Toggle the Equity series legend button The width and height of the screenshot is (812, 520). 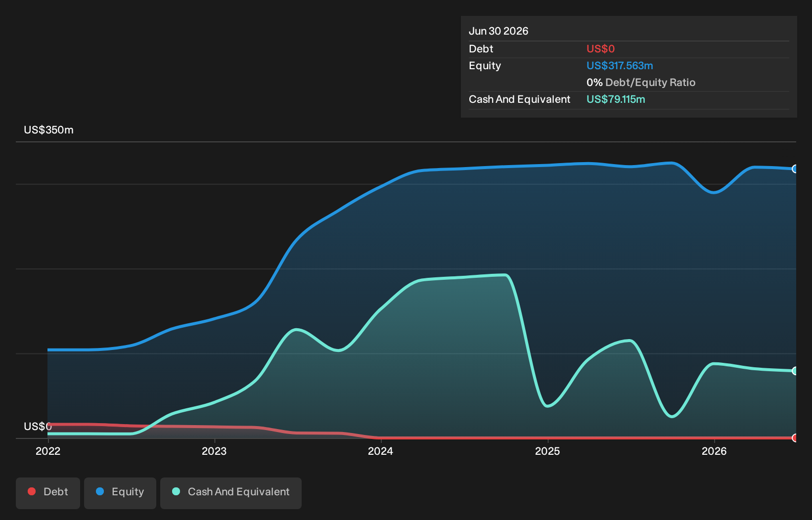(120, 493)
